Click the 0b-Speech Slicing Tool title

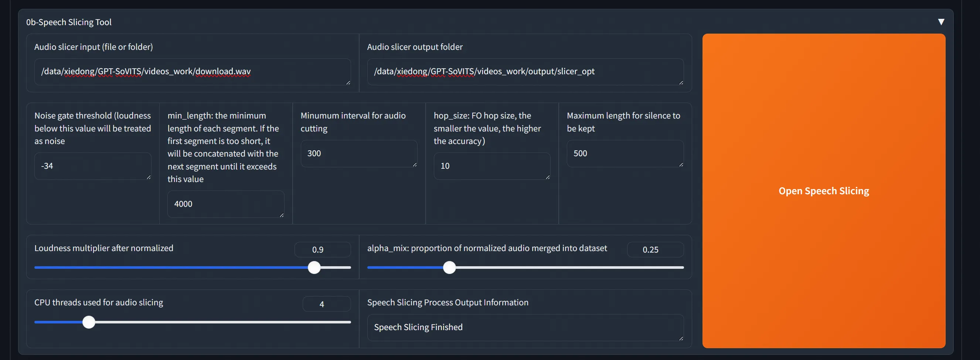click(69, 23)
